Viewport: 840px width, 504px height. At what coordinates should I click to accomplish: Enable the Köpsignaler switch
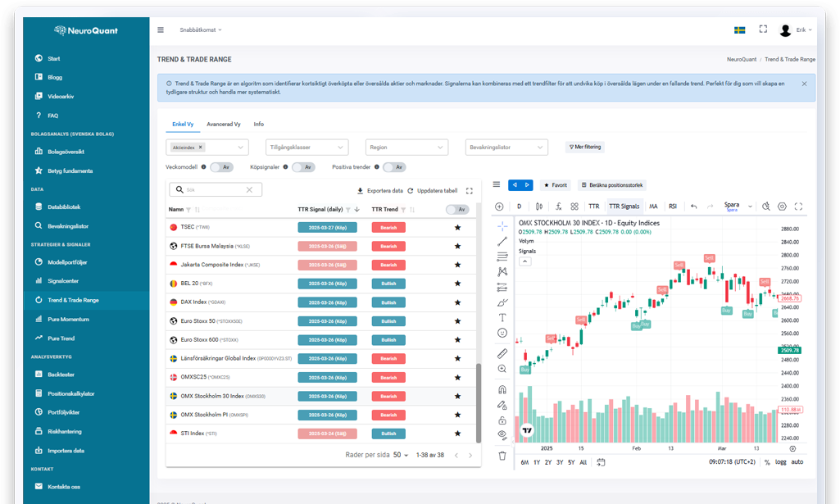[x=303, y=167]
